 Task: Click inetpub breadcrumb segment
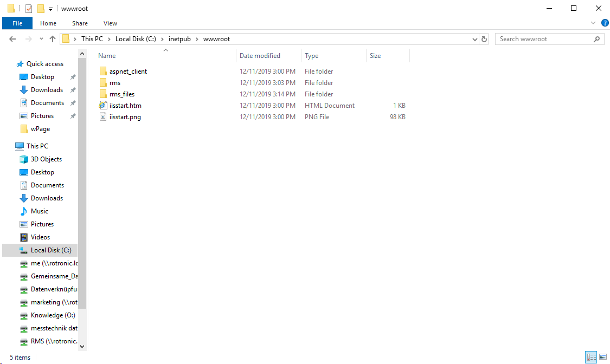pos(179,39)
